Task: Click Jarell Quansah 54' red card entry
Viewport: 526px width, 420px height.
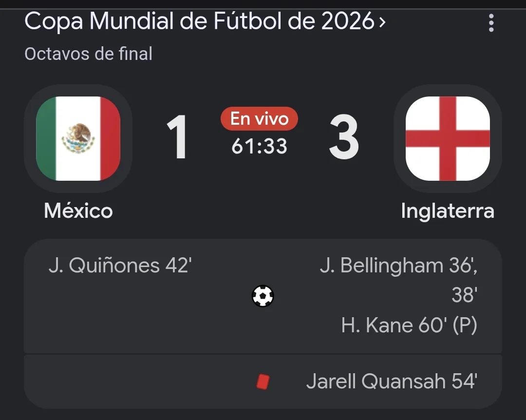Action: click(392, 382)
